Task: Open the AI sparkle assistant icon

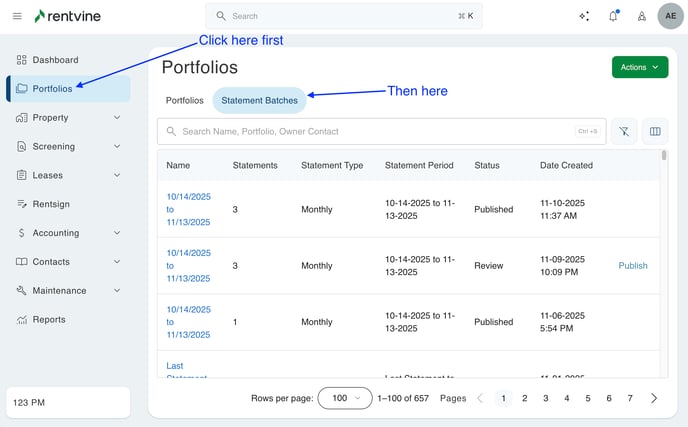Action: click(x=584, y=16)
